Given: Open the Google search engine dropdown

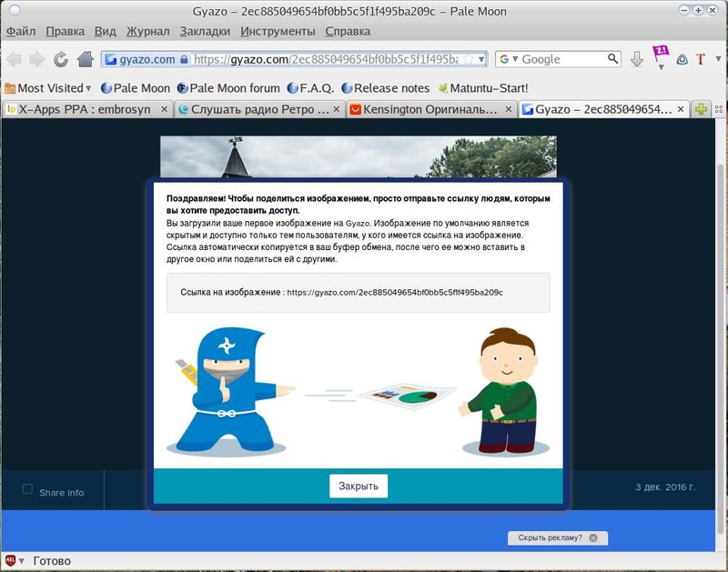Looking at the screenshot, I should (509, 59).
